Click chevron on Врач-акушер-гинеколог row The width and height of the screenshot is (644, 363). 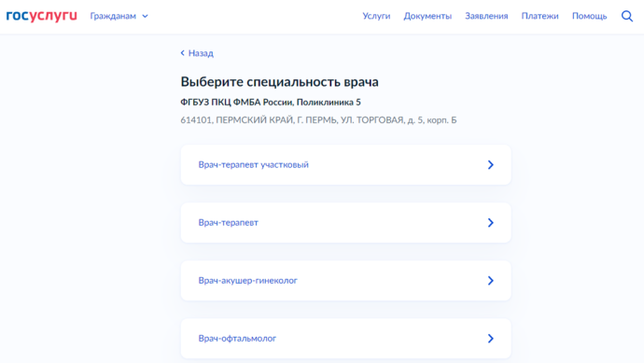tap(490, 281)
